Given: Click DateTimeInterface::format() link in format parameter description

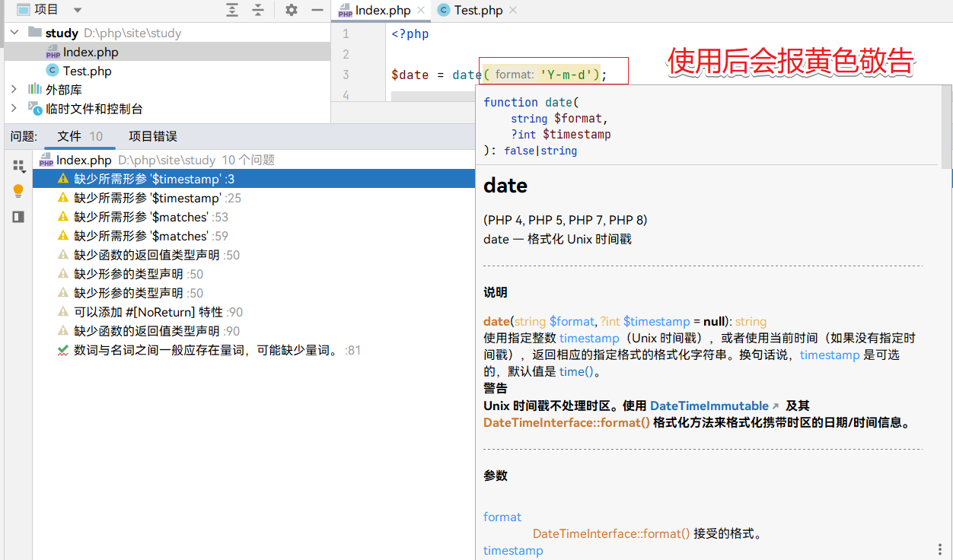Looking at the screenshot, I should coord(611,533).
